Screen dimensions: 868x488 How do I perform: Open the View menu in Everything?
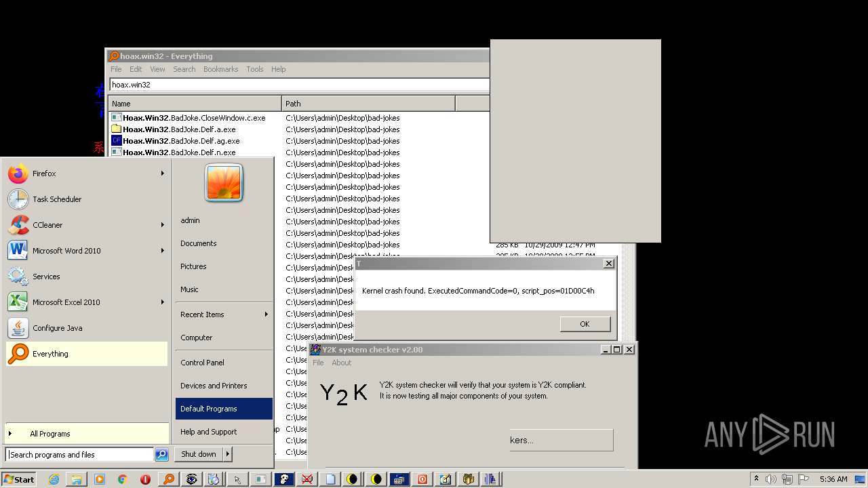tap(157, 69)
